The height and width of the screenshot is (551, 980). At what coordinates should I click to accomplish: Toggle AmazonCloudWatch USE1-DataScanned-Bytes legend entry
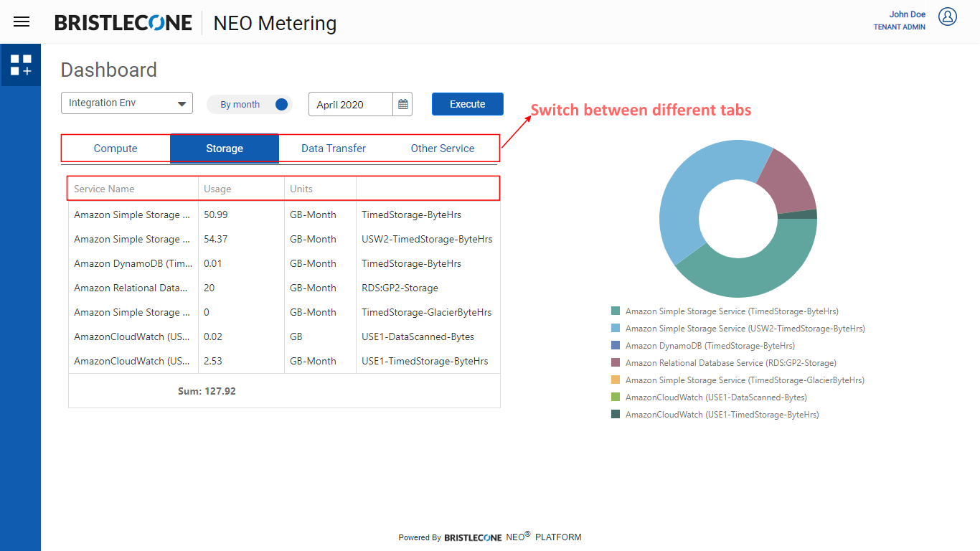[716, 397]
